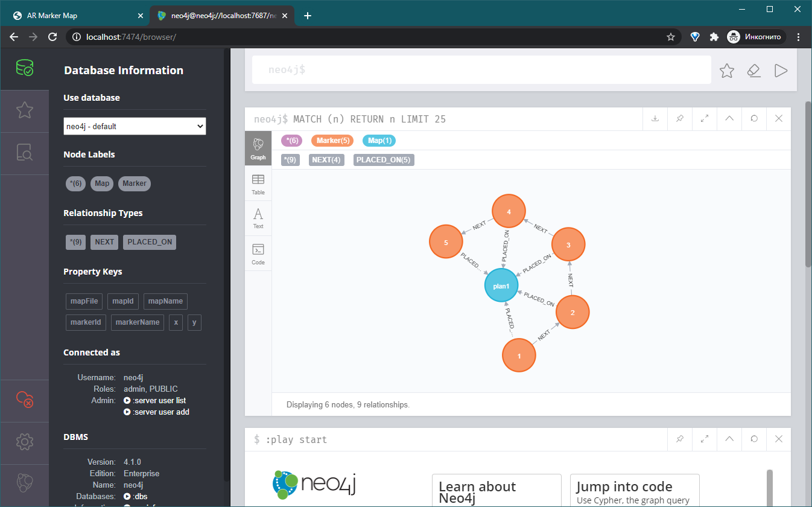Rerun the MATCH query frame

click(754, 118)
